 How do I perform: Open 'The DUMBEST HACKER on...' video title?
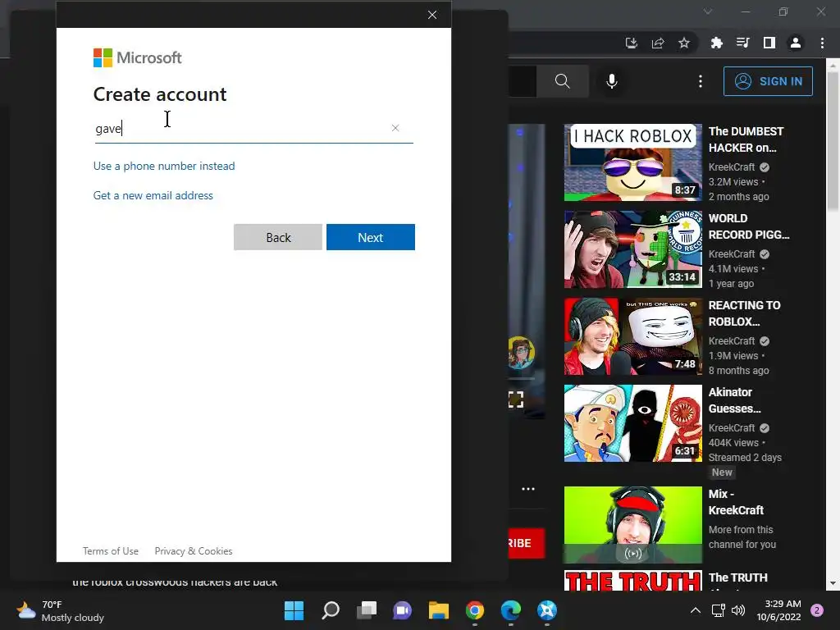pyautogui.click(x=746, y=139)
